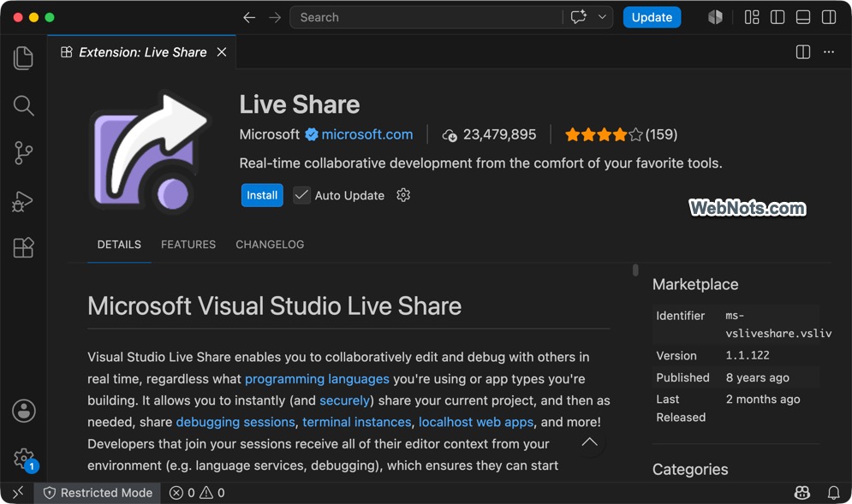This screenshot has height=504, width=852.
Task: Go back with the left arrow
Action: point(249,17)
